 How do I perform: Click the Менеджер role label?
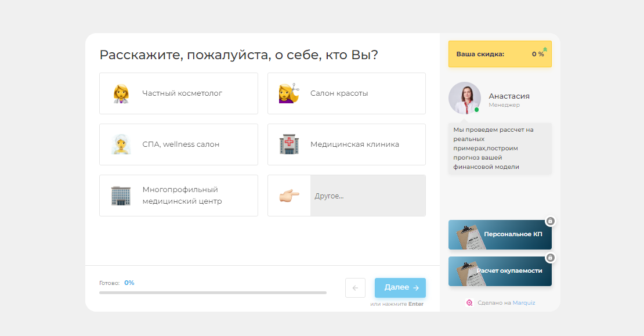[504, 105]
